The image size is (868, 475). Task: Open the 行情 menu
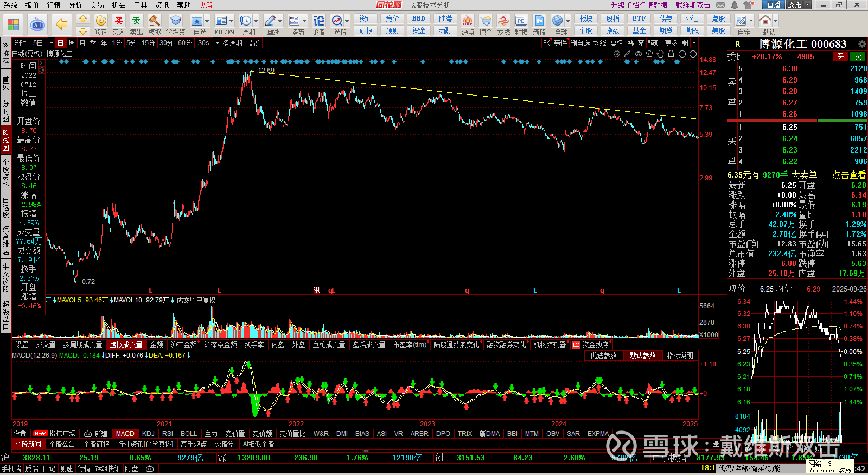tap(54, 5)
